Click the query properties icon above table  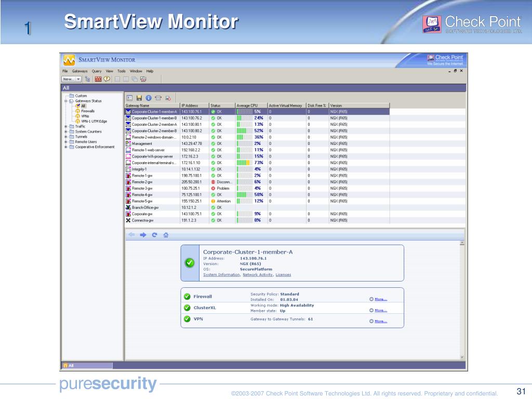point(129,98)
